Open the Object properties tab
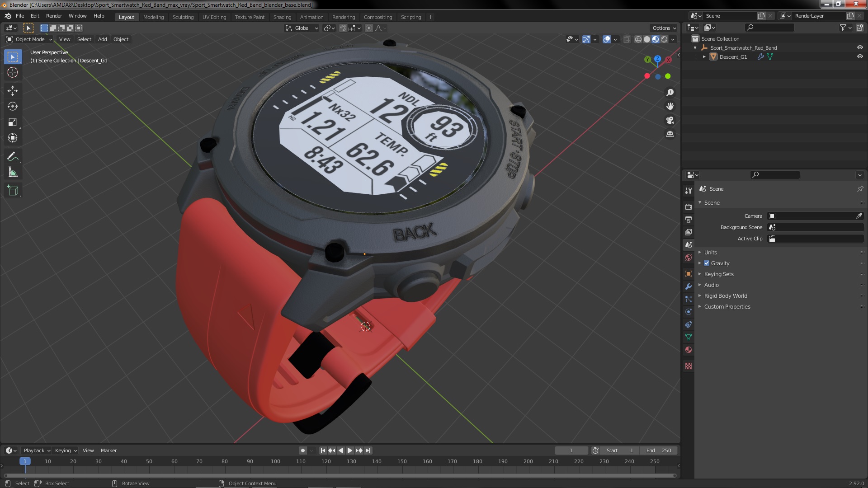 pos(689,274)
